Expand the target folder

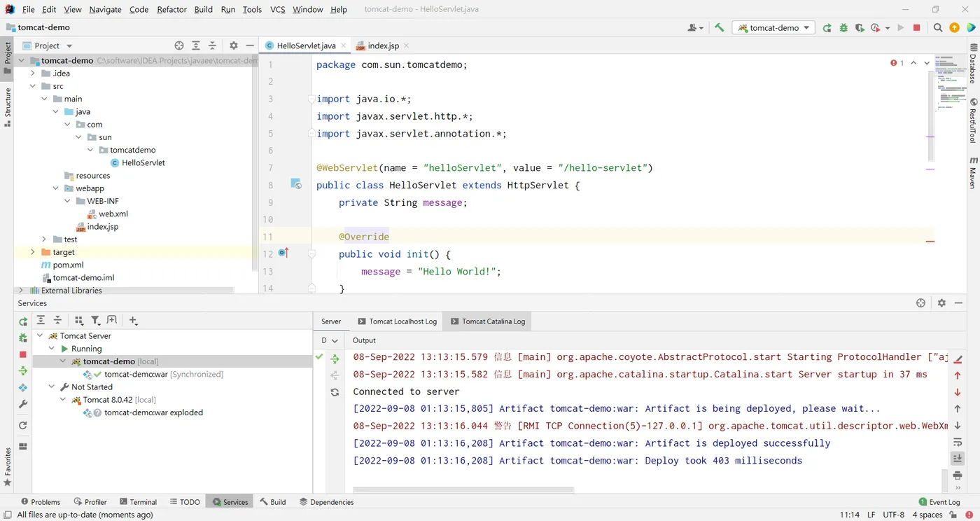[33, 252]
